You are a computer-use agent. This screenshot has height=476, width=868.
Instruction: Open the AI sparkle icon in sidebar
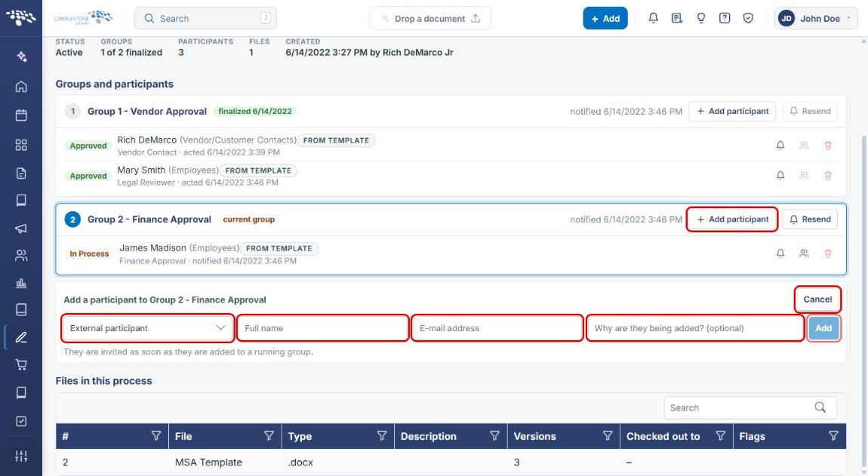click(x=21, y=57)
